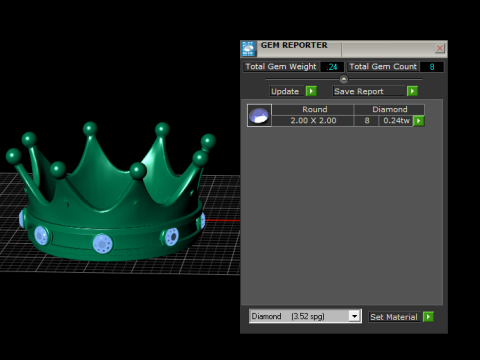Image resolution: width=480 pixels, height=360 pixels.
Task: Click the Total Gem Count label
Action: coord(383,67)
